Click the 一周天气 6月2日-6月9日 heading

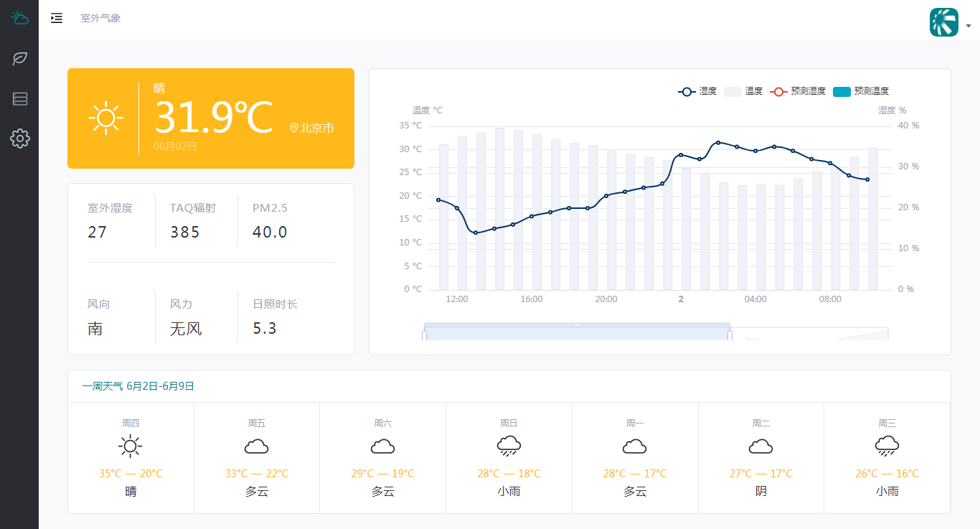pyautogui.click(x=138, y=385)
